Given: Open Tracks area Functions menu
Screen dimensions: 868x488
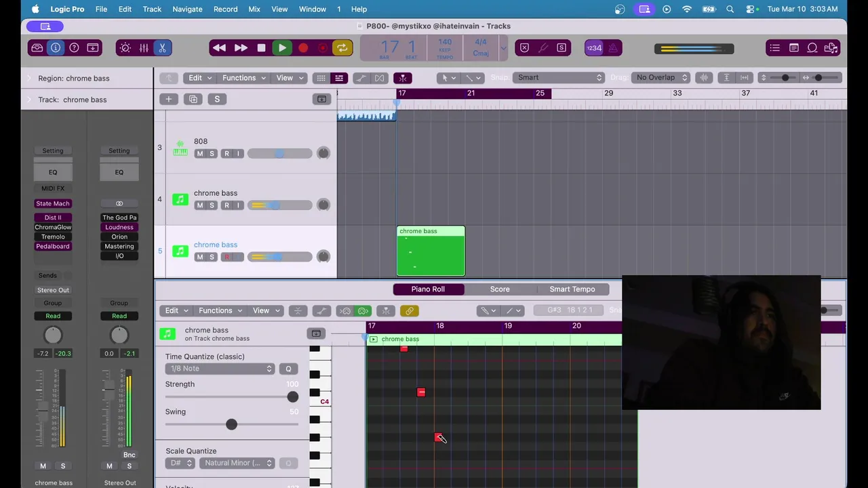Looking at the screenshot, I should [243, 78].
